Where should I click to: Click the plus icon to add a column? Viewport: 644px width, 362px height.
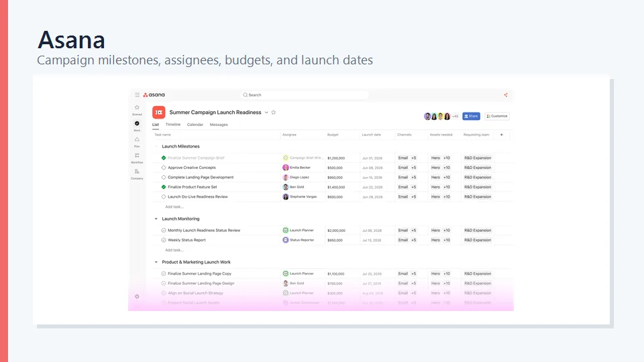pyautogui.click(x=502, y=135)
